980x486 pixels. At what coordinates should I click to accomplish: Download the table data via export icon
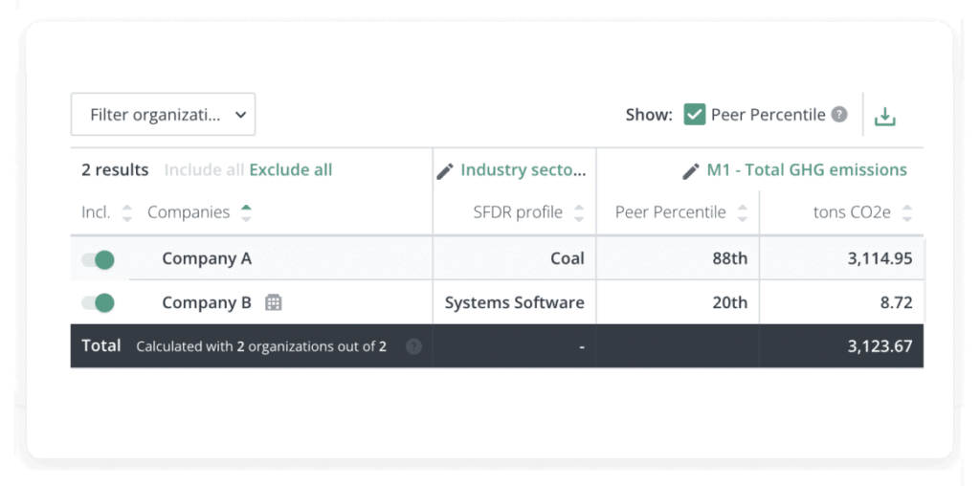point(884,116)
